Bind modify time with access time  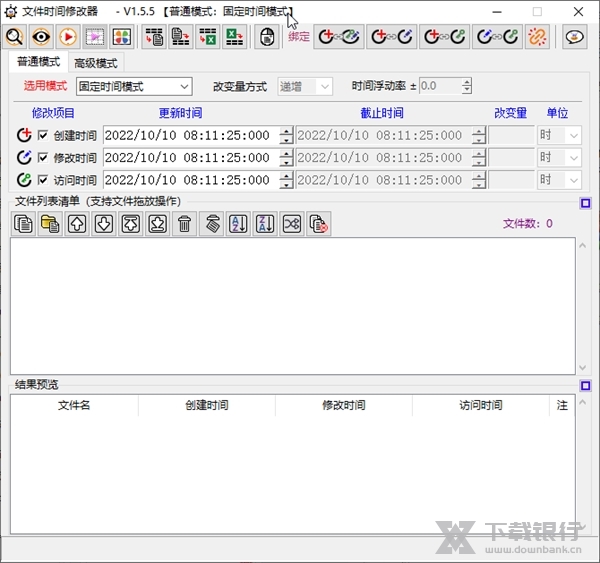tap(497, 37)
